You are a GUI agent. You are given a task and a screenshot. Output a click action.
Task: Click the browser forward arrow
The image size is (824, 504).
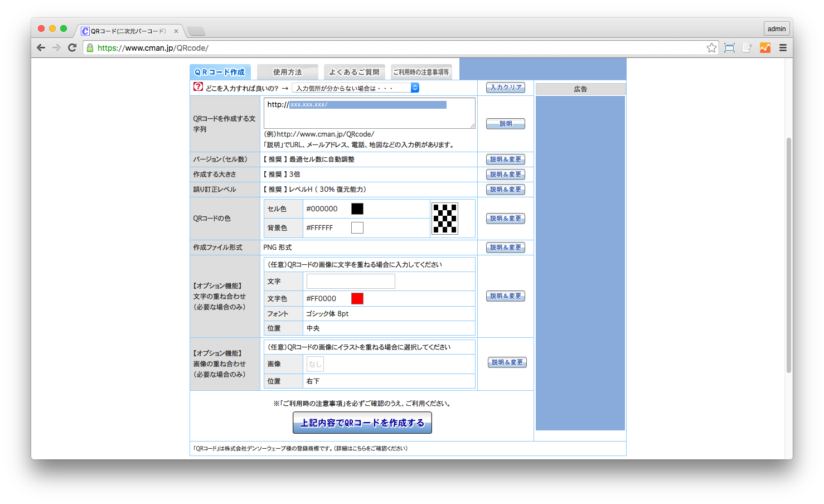point(56,48)
